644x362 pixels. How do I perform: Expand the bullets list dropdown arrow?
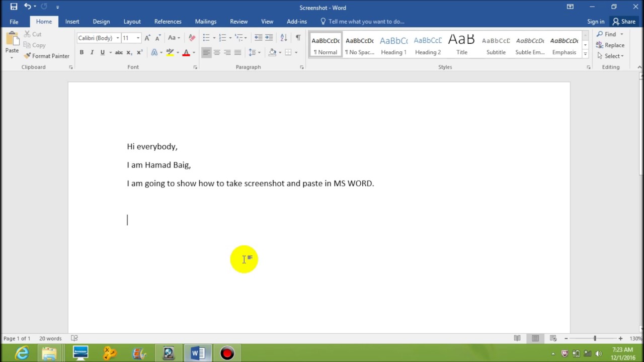pyautogui.click(x=214, y=38)
